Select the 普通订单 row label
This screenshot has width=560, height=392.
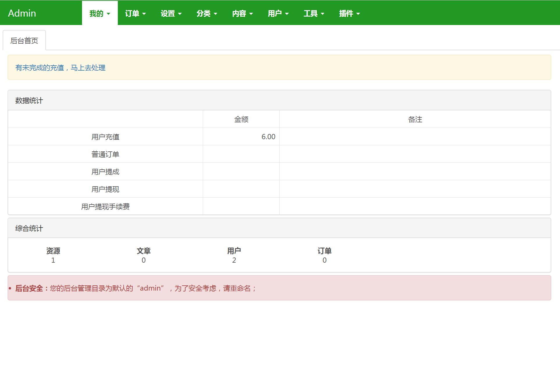pyautogui.click(x=105, y=154)
